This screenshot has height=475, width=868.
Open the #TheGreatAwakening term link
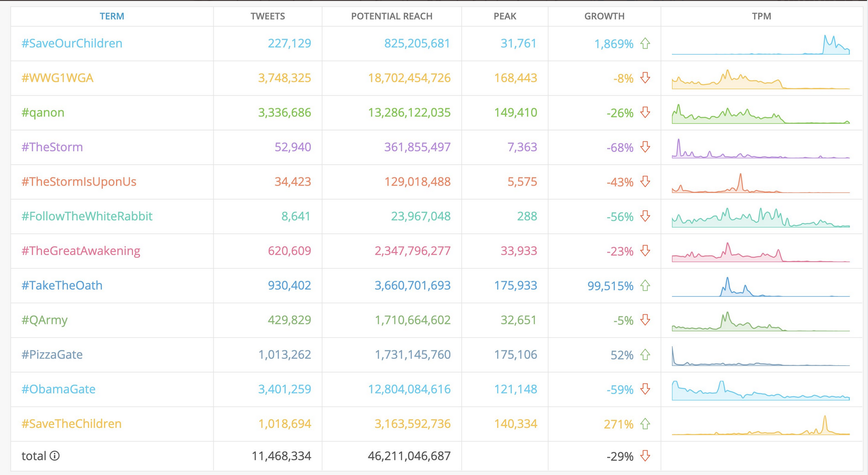pos(81,251)
